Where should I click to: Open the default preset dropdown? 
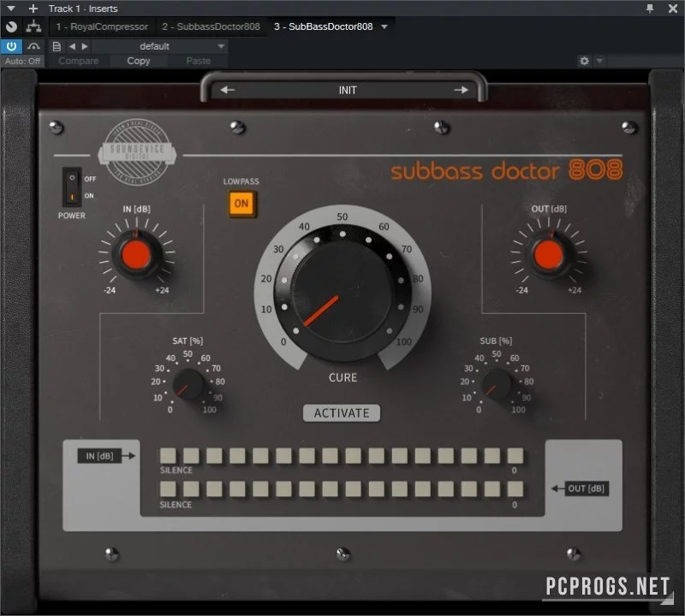[160, 46]
